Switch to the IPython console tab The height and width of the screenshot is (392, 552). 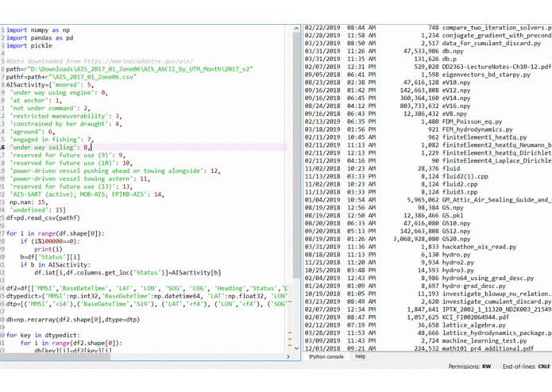(326, 356)
